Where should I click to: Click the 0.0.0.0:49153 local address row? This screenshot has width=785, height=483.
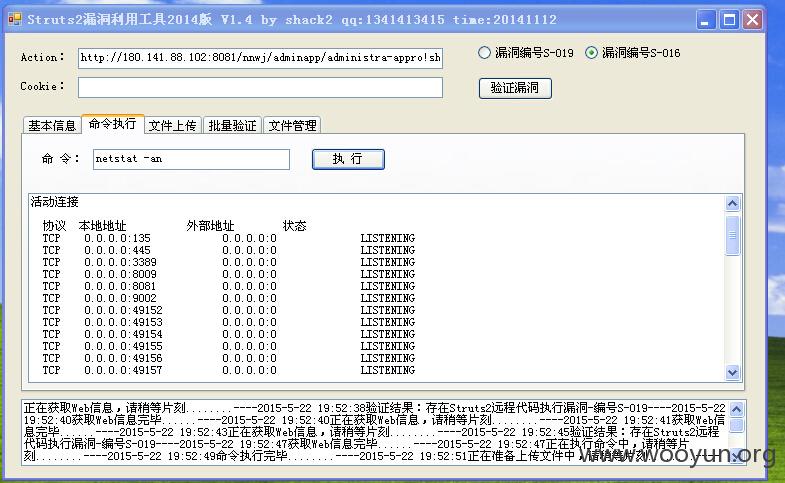123,322
